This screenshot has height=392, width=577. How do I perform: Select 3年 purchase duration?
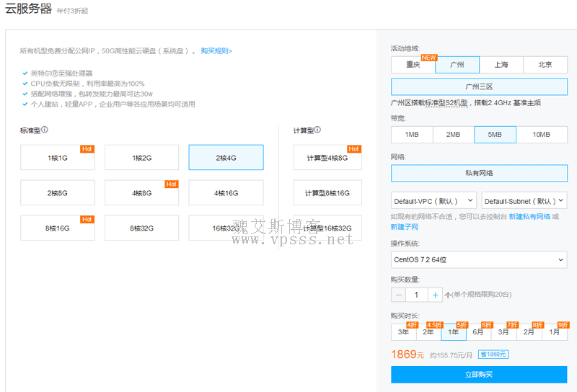[404, 332]
